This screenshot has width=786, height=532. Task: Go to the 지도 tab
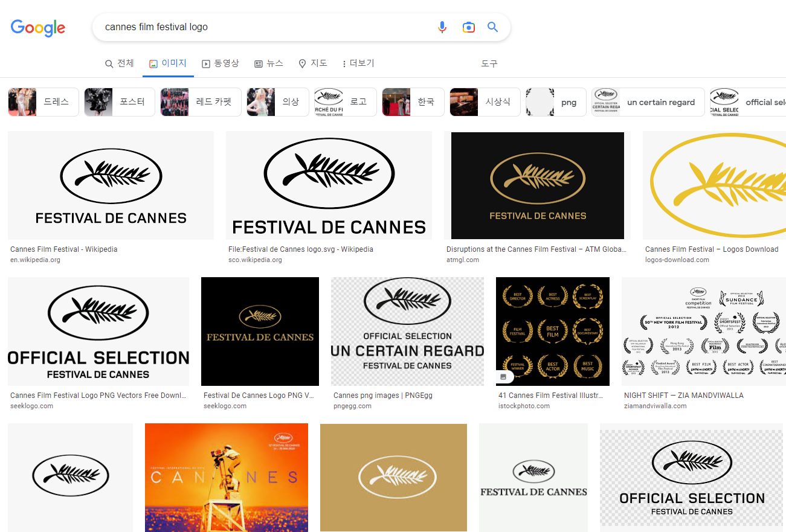click(313, 63)
